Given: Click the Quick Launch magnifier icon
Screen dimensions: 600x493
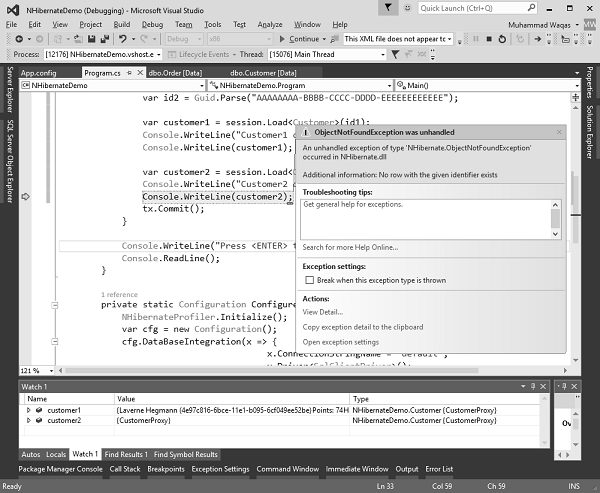Looking at the screenshot, I should (x=531, y=8).
